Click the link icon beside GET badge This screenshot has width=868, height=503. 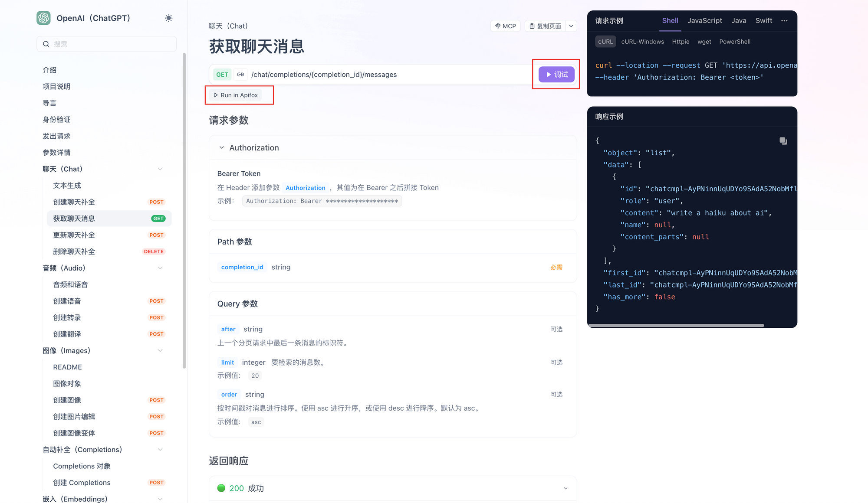click(x=240, y=75)
